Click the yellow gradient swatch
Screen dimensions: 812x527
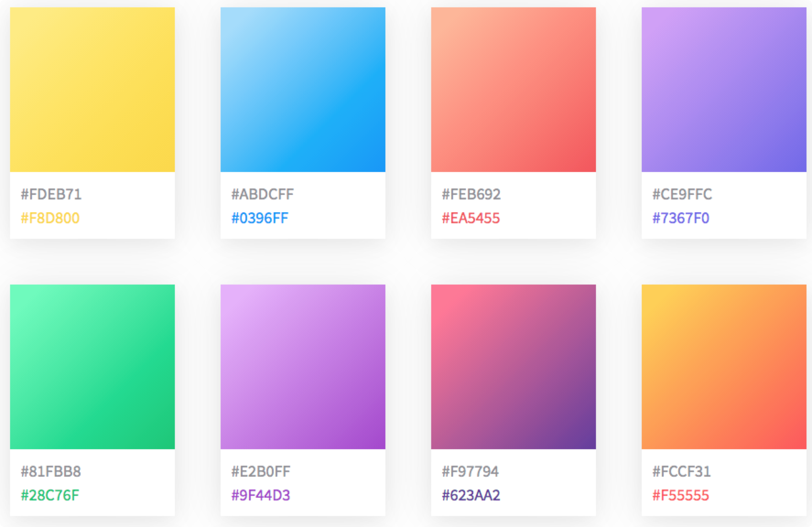92,90
